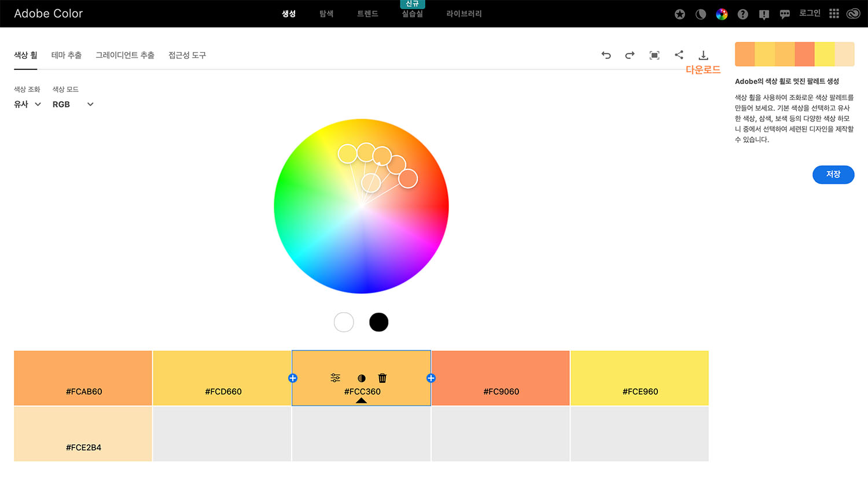Open the 색상 조화 (유사) dropdown

27,104
